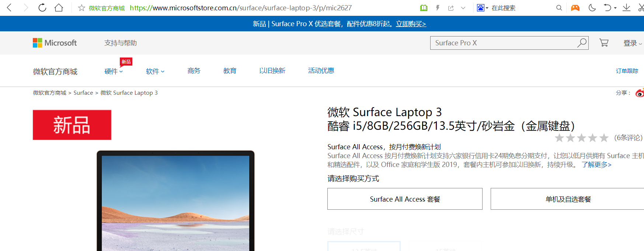Click the Surface Laptop 3 product image

coord(175,201)
